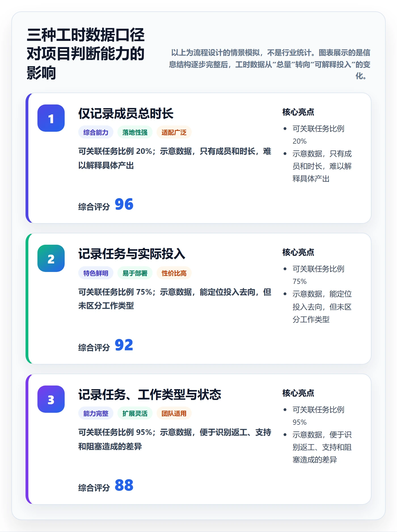Click 核心亮点 heading in card 2
397x532 pixels.
point(298,252)
